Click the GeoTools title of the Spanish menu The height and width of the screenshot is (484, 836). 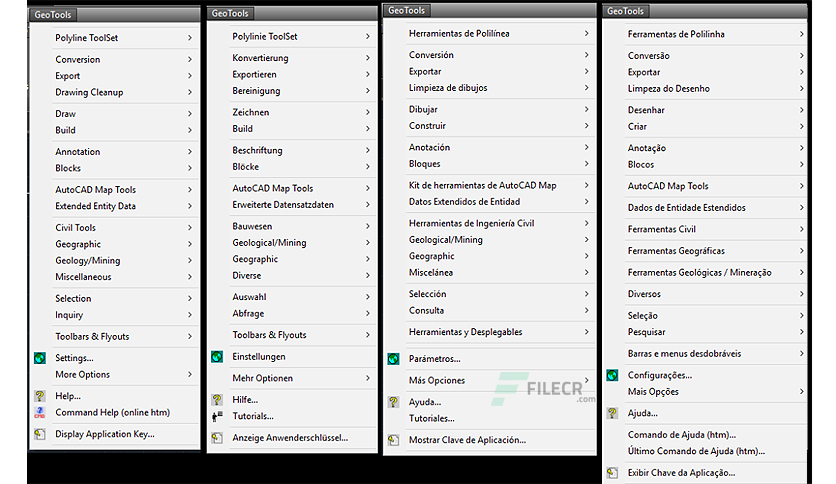pyautogui.click(x=406, y=10)
